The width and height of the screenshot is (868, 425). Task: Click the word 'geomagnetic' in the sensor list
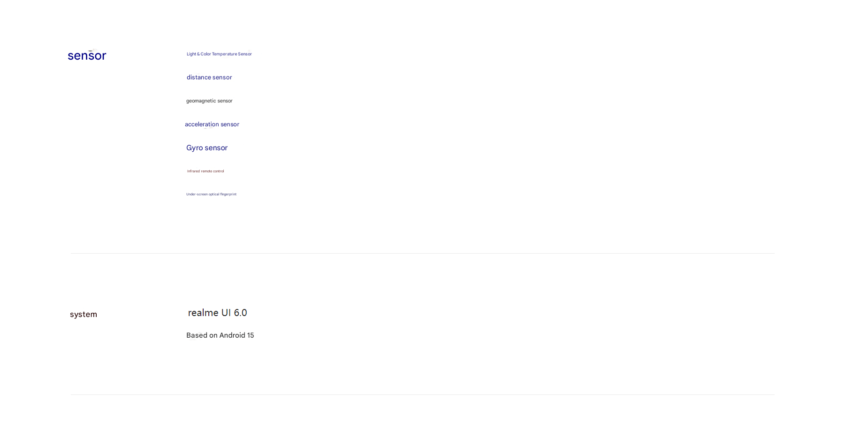[201, 101]
